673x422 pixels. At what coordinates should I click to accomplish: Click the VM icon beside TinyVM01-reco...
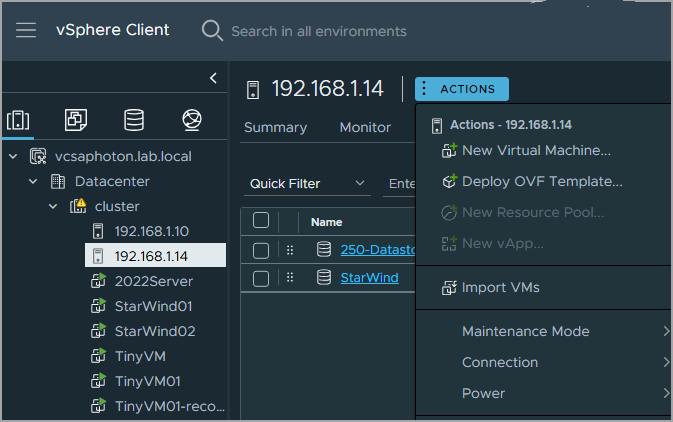[98, 406]
